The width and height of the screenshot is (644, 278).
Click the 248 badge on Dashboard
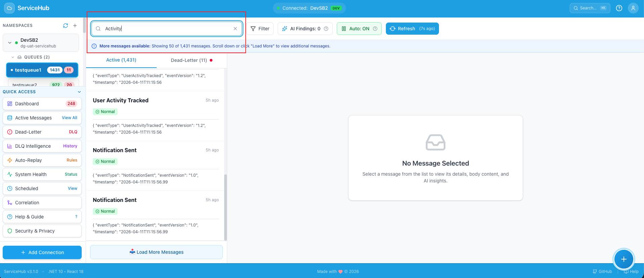point(71,104)
